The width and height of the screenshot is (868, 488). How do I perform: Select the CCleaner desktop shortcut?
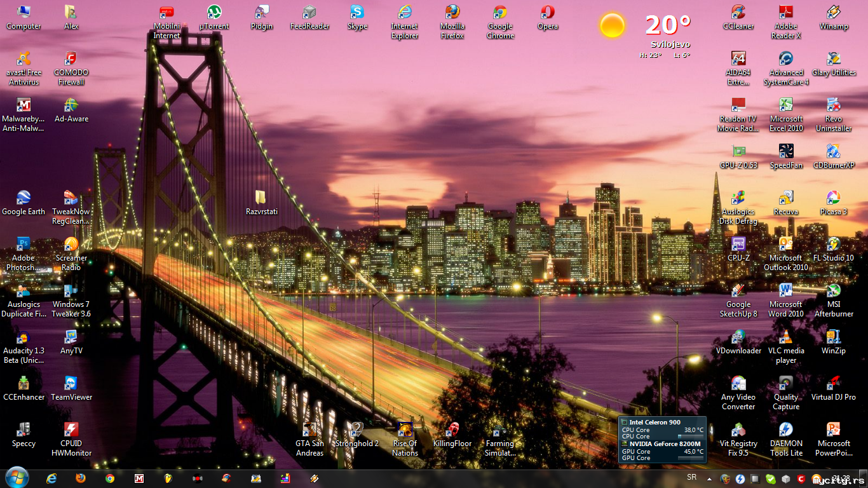(738, 18)
